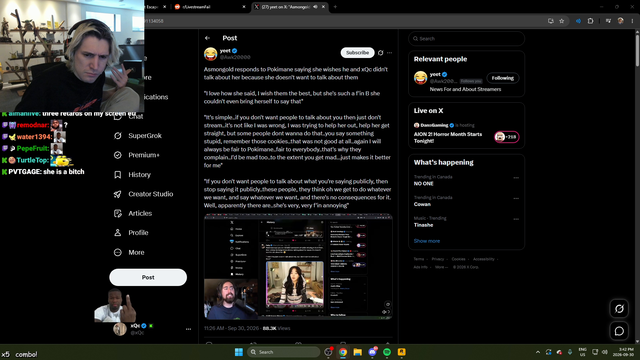Open the AION 2 Horror Month live stream
The width and height of the screenshot is (640, 360).
(x=448, y=138)
